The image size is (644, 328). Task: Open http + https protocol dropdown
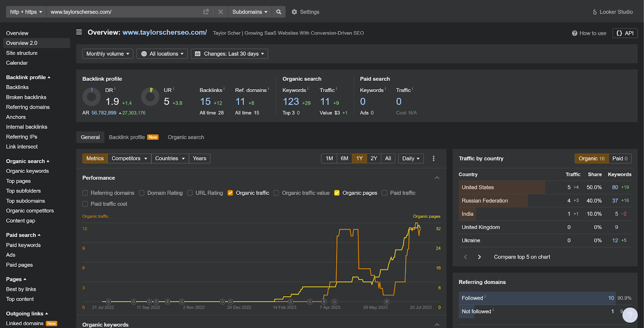pos(26,12)
